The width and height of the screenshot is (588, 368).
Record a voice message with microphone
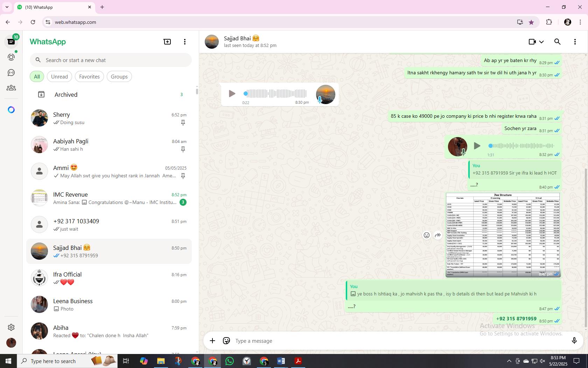coord(574,341)
